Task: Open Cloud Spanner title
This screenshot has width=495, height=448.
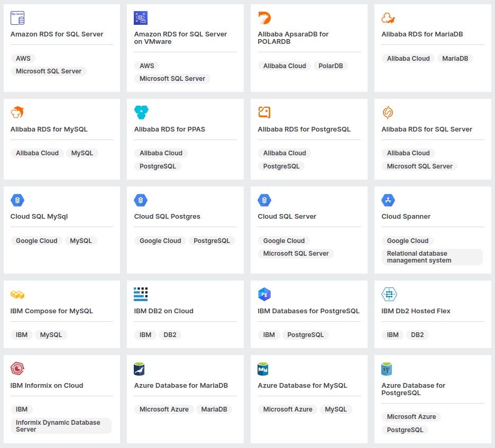Action: (x=406, y=217)
